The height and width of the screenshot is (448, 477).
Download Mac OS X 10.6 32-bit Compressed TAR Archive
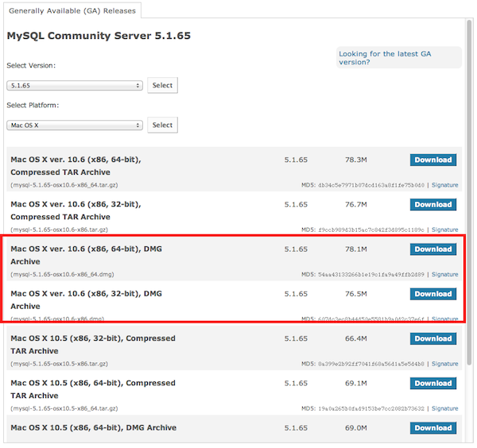click(433, 205)
